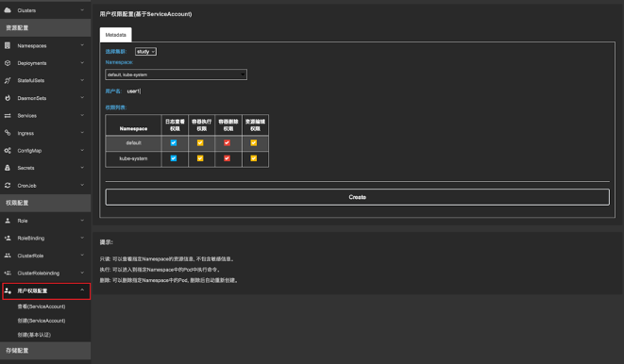Image resolution: width=624 pixels, height=364 pixels.
Task: Expand the Deployments menu chevron
Action: [82, 63]
